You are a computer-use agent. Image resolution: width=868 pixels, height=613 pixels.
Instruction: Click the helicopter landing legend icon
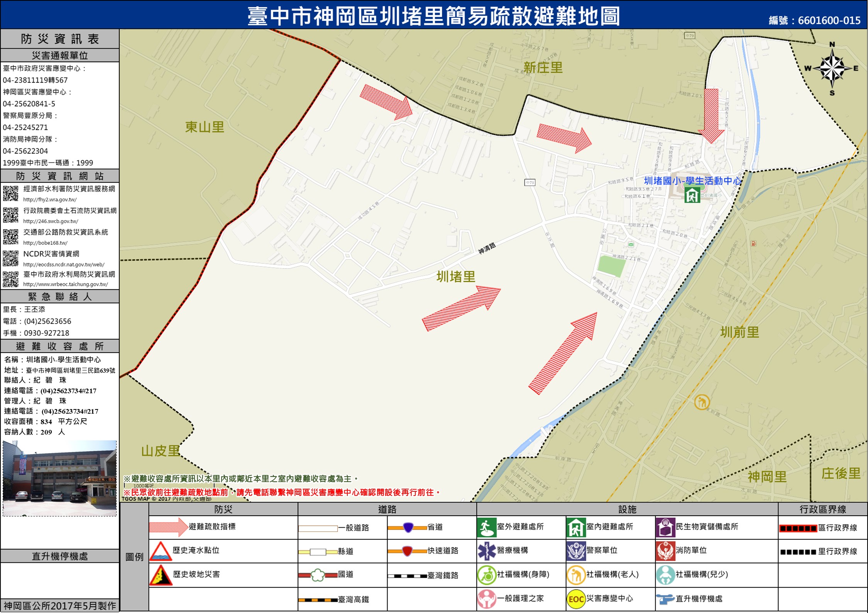665,599
